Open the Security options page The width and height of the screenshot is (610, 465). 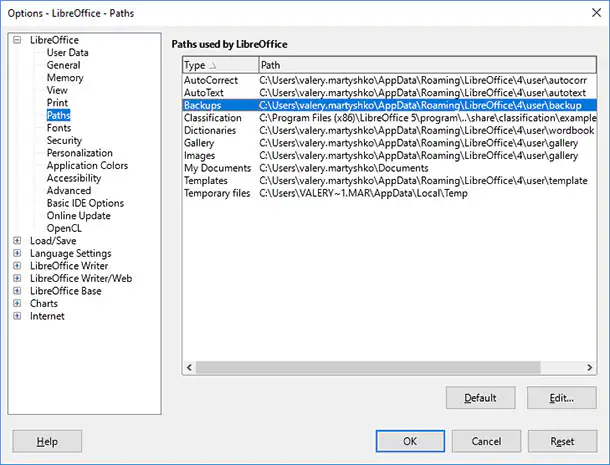tap(64, 140)
